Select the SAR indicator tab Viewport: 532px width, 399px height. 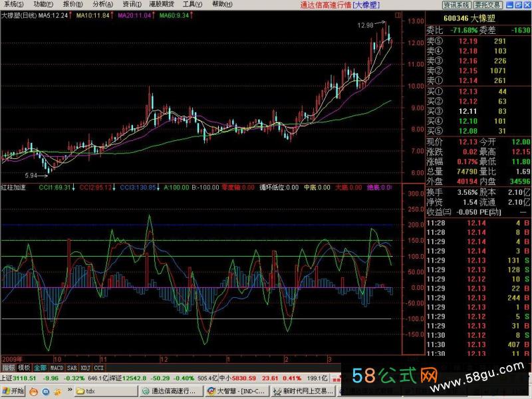pos(72,368)
